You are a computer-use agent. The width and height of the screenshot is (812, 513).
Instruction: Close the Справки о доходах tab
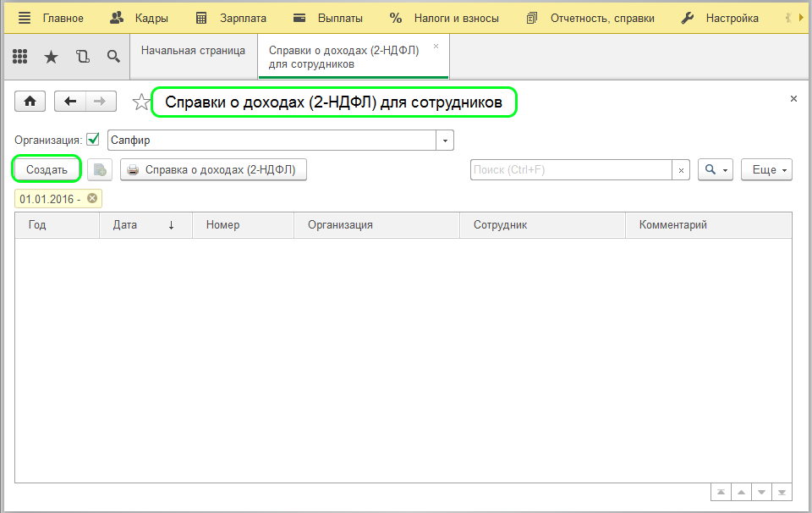click(436, 46)
